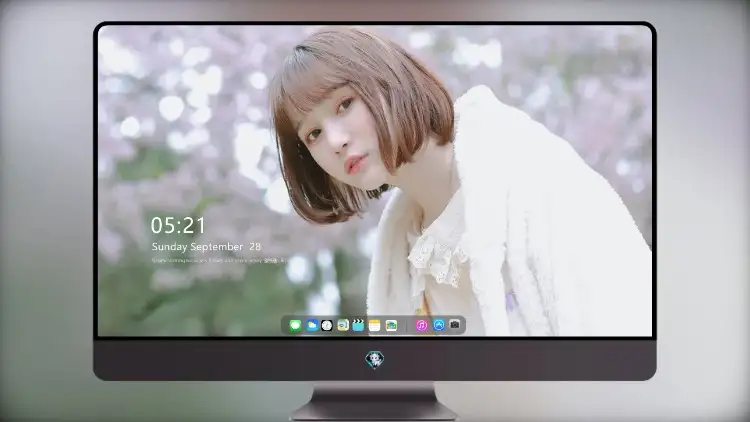The width and height of the screenshot is (750, 422).
Task: Open the yellow Notes app in the dock
Action: [375, 325]
